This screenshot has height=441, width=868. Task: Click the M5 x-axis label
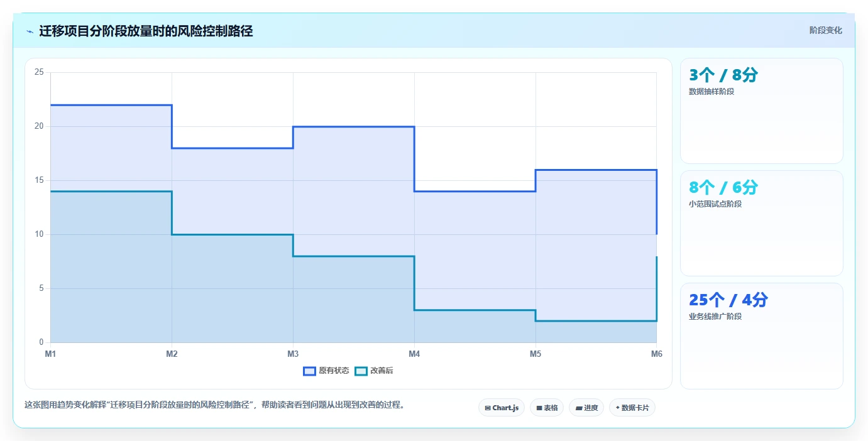(x=536, y=354)
